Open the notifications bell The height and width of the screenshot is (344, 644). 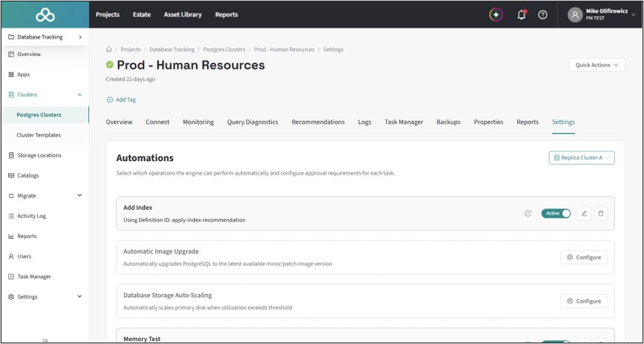(x=521, y=15)
